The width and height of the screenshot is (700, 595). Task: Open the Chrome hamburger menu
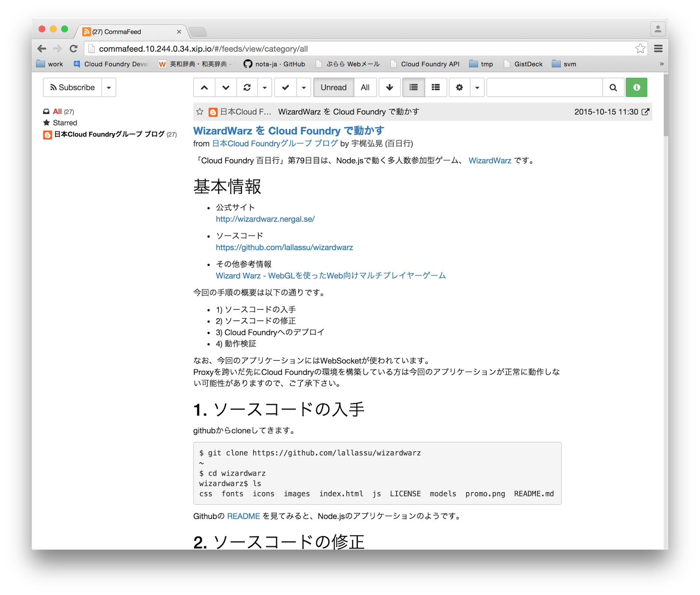click(x=658, y=49)
